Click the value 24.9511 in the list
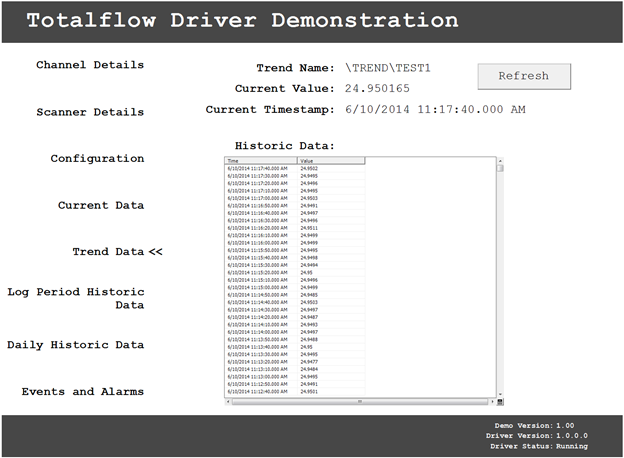The height and width of the screenshot is (458, 624). [x=309, y=228]
